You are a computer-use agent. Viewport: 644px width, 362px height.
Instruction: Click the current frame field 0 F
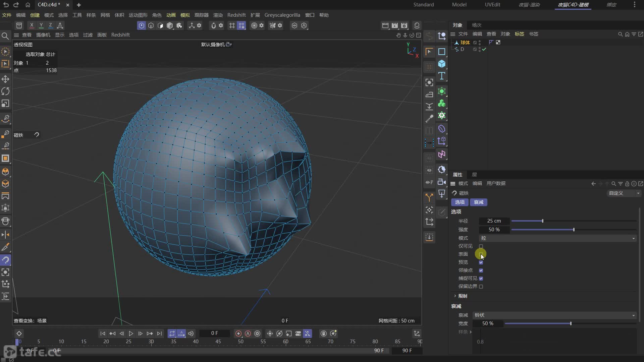pos(215,334)
